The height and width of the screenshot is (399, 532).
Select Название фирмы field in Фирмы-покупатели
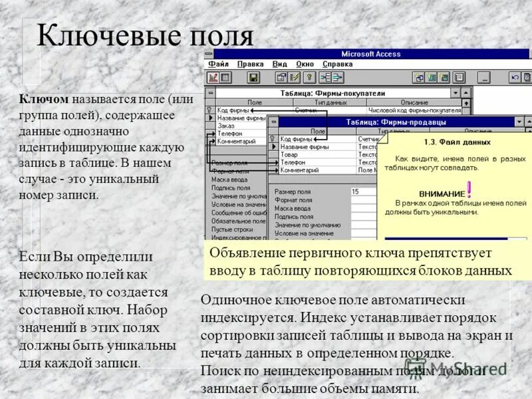[241, 118]
